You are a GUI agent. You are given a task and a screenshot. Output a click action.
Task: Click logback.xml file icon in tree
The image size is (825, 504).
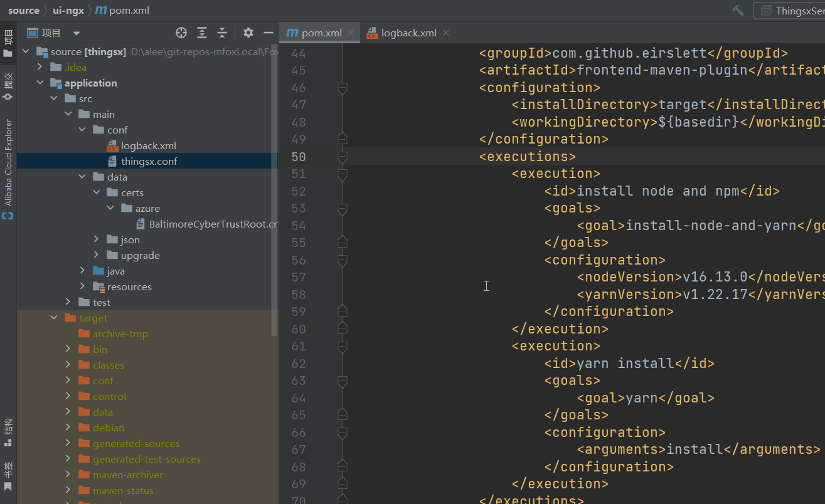[112, 145]
